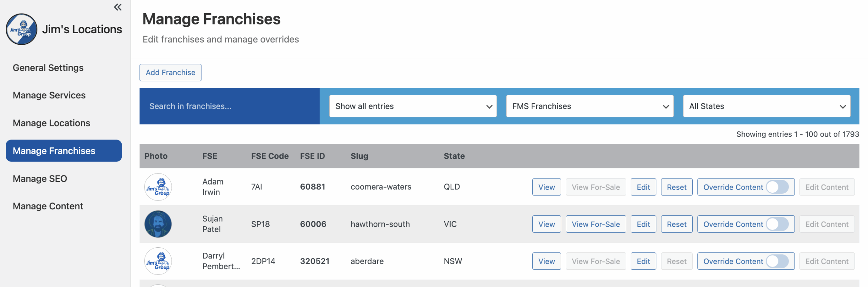Screen dimensions: 868x287
Task: Open Manage SEO section
Action: coord(40,178)
